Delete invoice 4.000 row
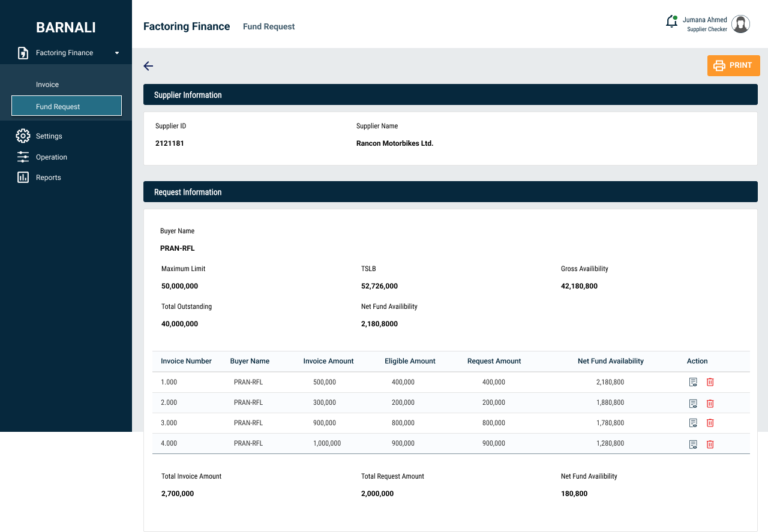Viewport: 768px width, 532px height. point(710,444)
